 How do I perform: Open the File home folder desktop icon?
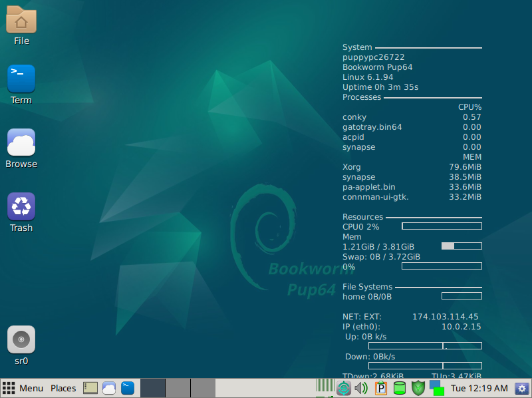pyautogui.click(x=21, y=20)
